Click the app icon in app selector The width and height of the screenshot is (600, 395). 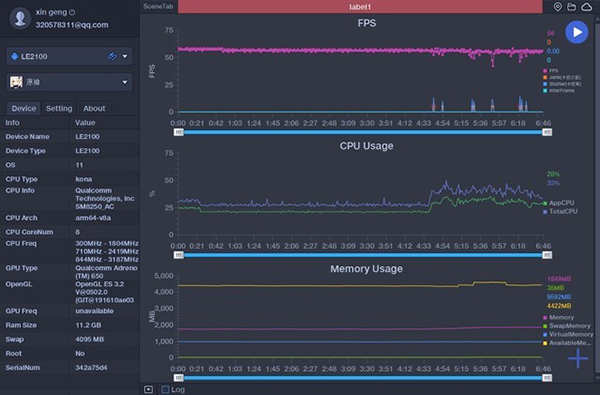tap(16, 82)
